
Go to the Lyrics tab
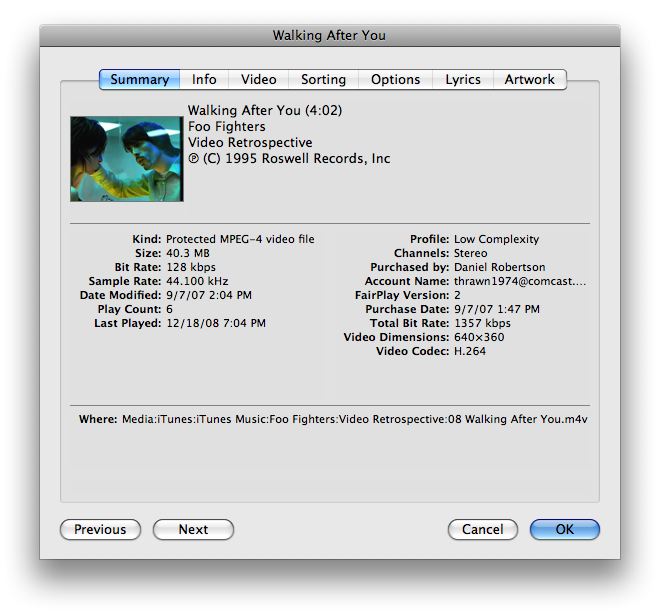tap(463, 80)
